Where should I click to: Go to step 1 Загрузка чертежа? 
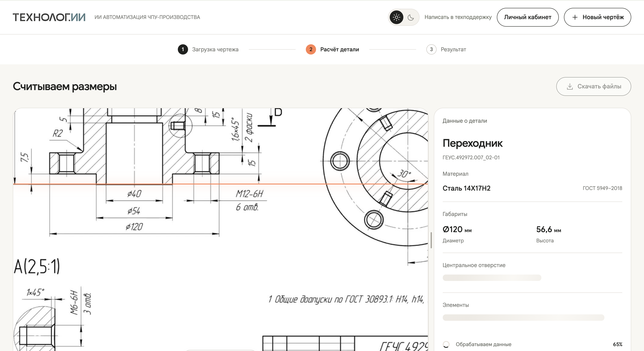[x=208, y=49]
